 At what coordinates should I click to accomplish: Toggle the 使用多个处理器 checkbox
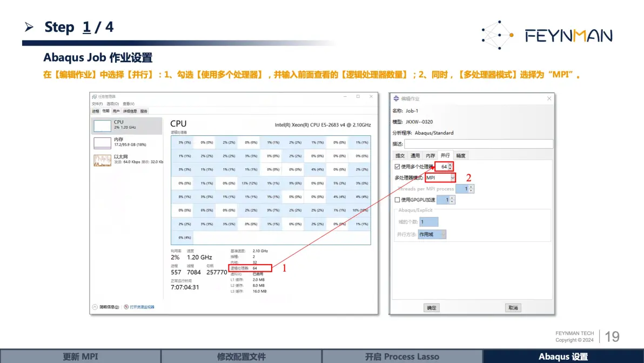(x=397, y=167)
